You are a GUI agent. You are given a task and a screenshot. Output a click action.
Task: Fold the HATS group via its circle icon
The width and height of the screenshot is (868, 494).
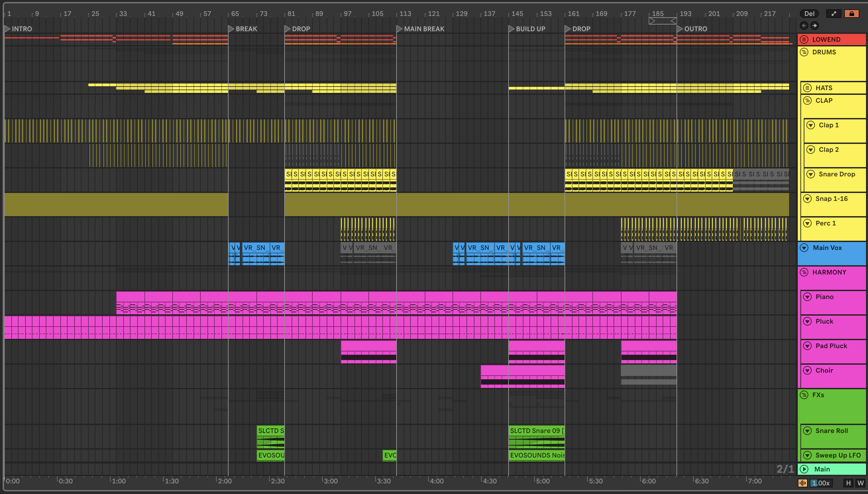807,88
